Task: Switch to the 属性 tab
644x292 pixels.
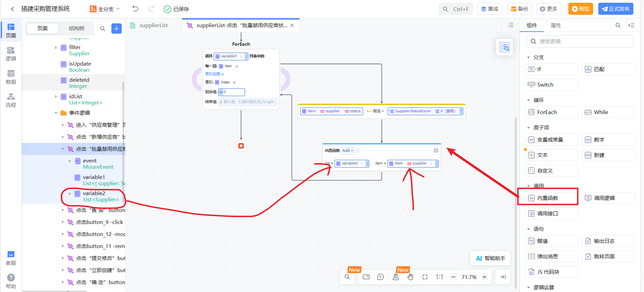Action: pos(556,25)
